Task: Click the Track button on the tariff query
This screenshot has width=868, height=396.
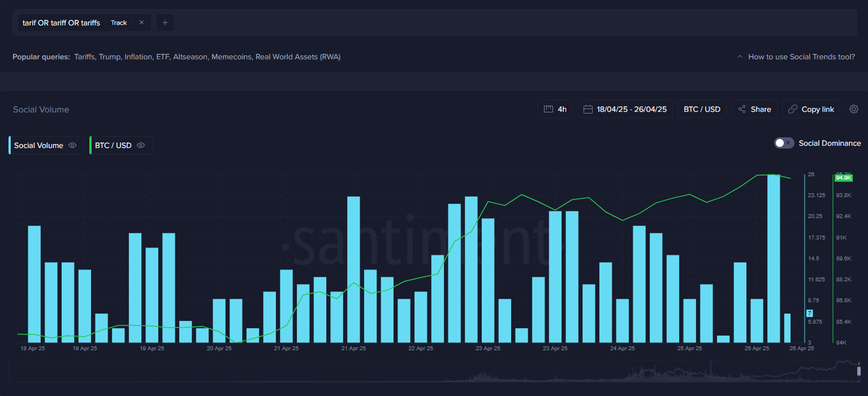Action: (118, 23)
